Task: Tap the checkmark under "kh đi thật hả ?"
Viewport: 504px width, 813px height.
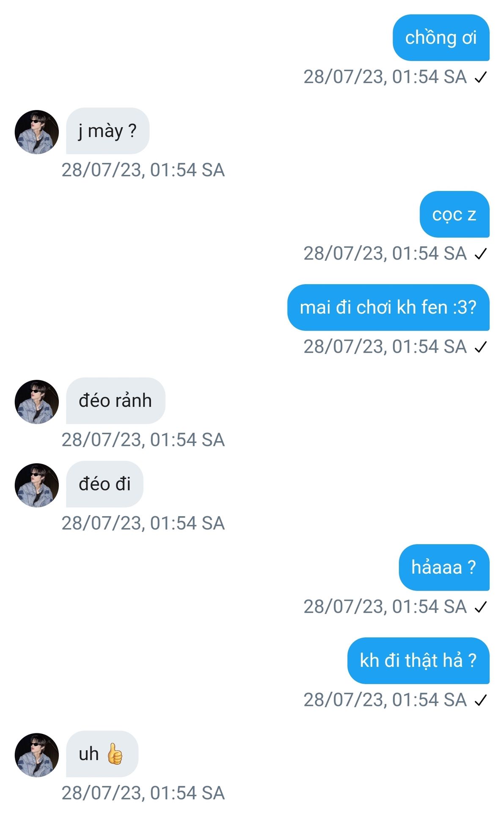Action: pyautogui.click(x=481, y=700)
